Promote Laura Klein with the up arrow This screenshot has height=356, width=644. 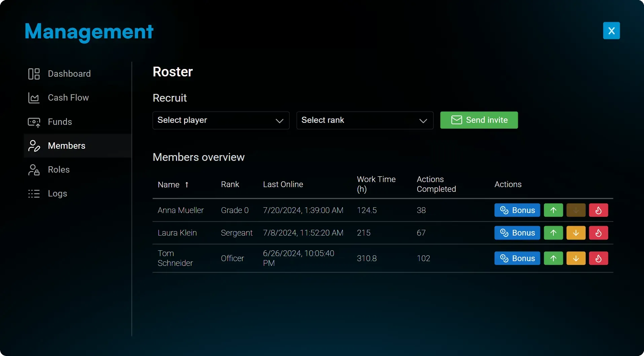pyautogui.click(x=553, y=233)
